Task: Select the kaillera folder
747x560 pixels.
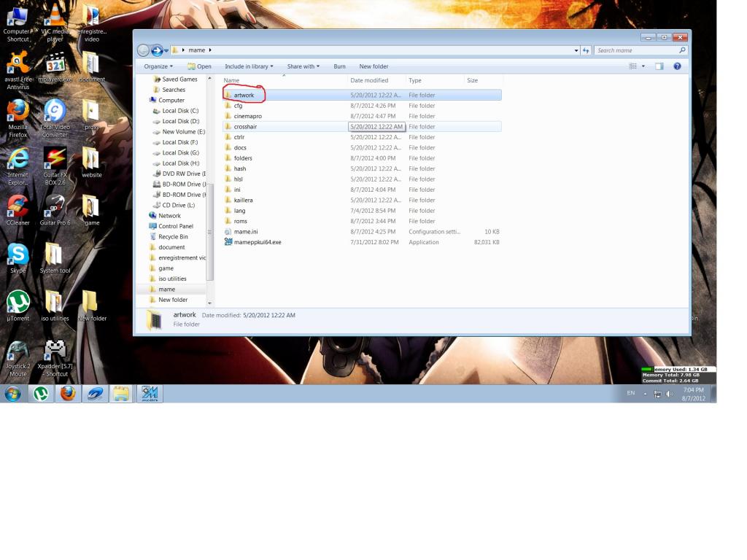Action: (362, 200)
